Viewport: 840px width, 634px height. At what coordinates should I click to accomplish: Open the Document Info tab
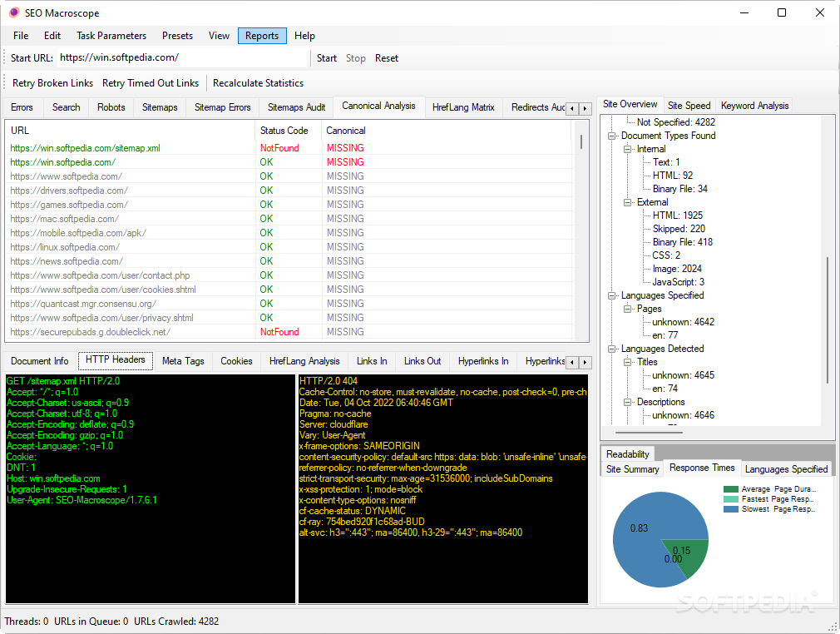click(x=40, y=361)
